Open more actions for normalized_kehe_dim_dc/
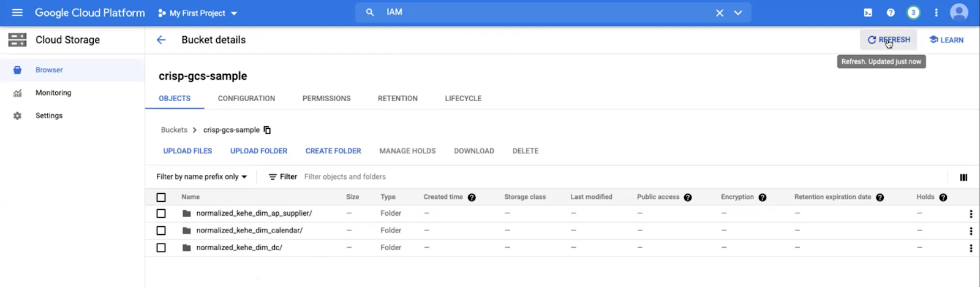This screenshot has width=980, height=287. (971, 248)
